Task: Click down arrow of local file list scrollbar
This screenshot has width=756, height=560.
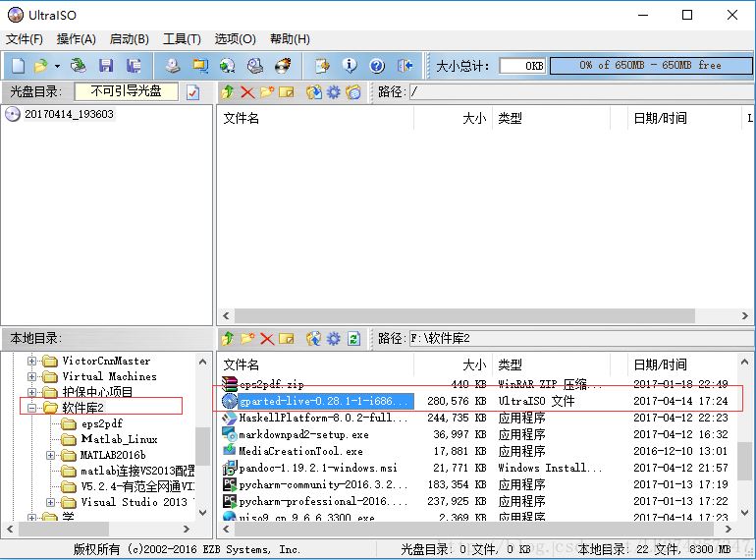Action: (745, 512)
